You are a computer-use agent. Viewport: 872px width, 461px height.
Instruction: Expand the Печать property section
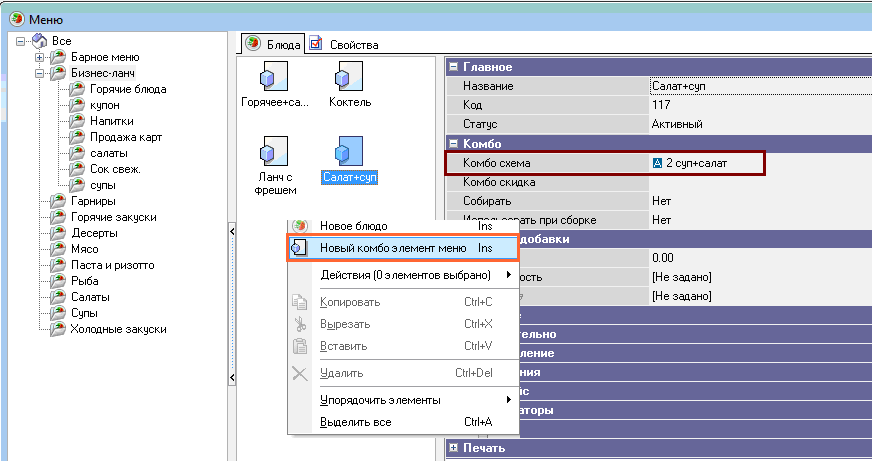click(453, 448)
